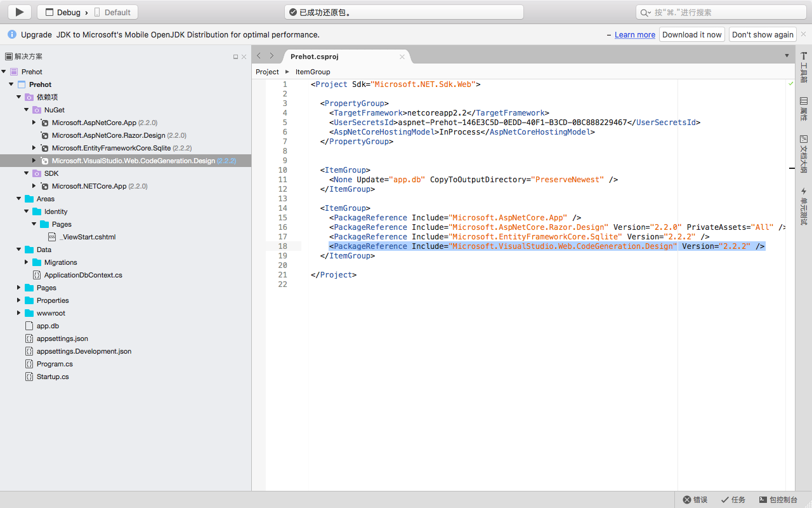Navigate back with editor left arrow
This screenshot has width=812, height=508.
[259, 56]
